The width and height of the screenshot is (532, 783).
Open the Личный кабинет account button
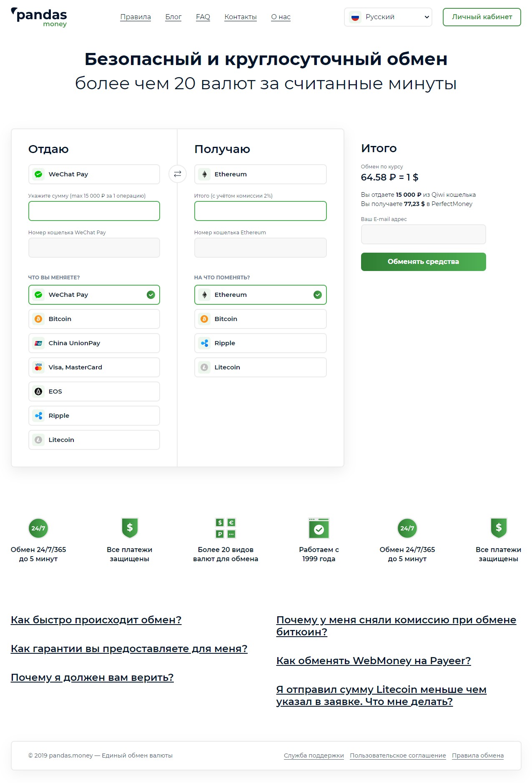pos(482,17)
